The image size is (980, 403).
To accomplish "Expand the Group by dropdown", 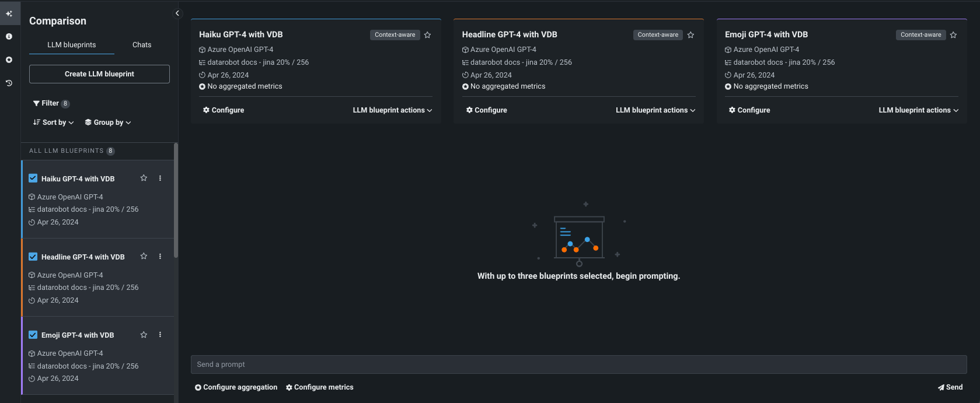I will pos(108,122).
